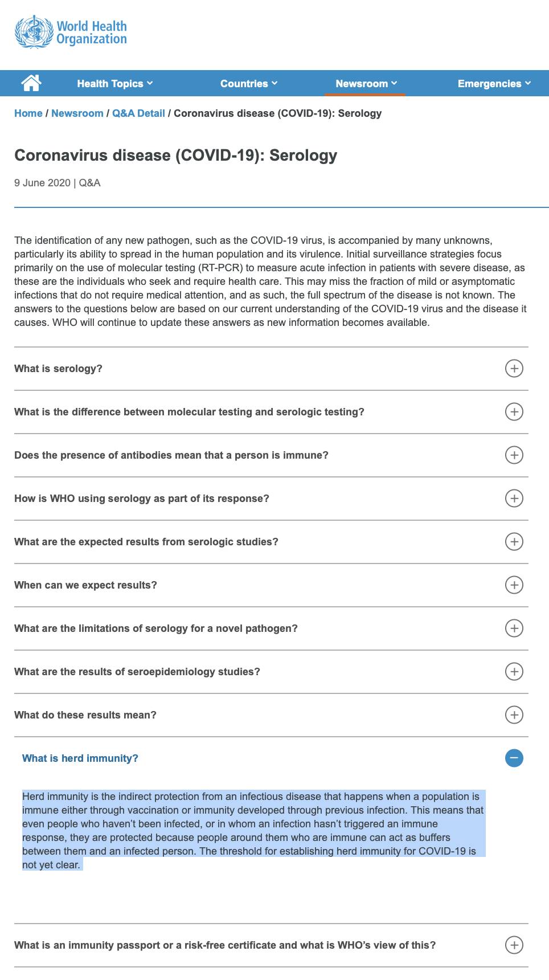Open plus icon for molecular versus serologic testing

tap(514, 412)
